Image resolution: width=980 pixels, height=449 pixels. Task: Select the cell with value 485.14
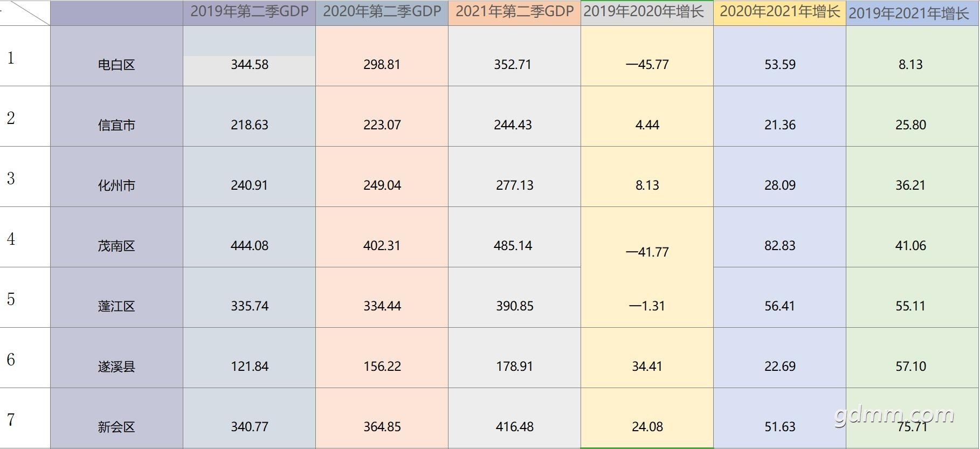click(513, 246)
